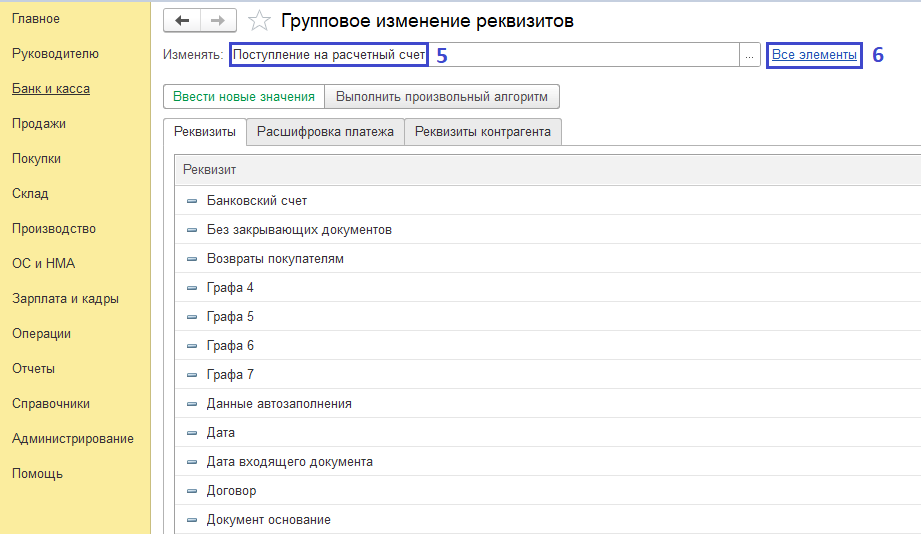Click the icon beside Договор row

[192, 491]
